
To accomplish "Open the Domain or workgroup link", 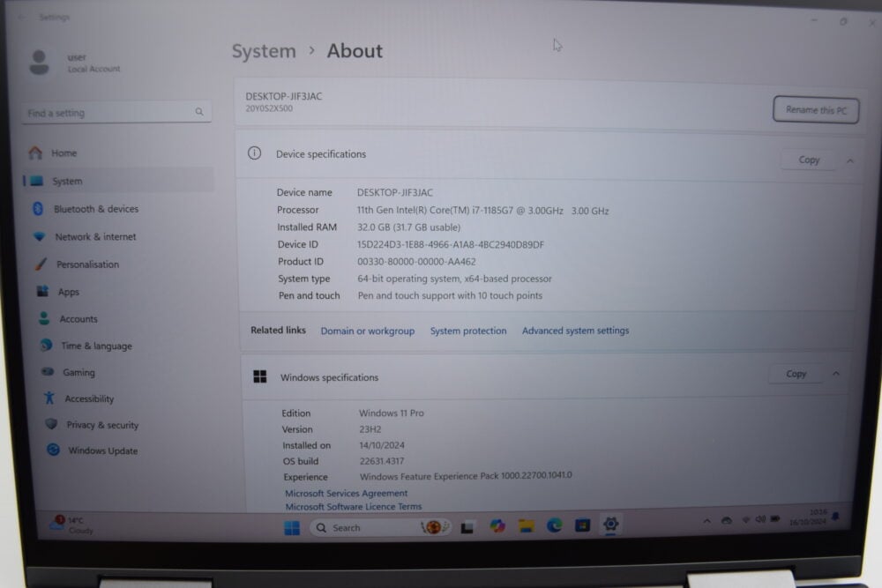I will click(367, 331).
